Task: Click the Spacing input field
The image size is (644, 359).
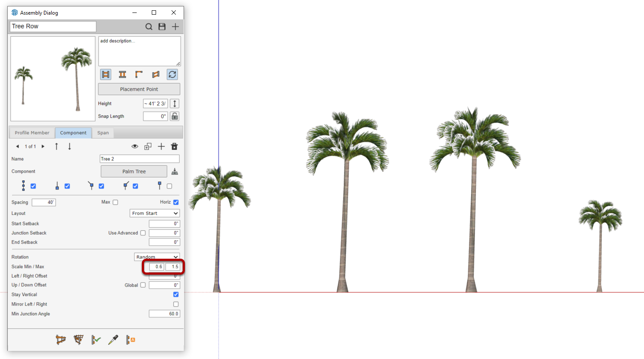Action: click(44, 202)
